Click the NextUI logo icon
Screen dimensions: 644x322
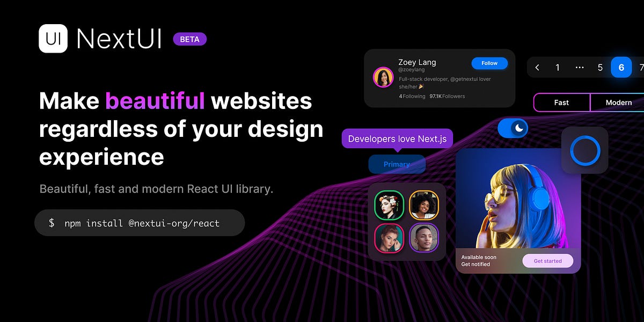[x=52, y=39]
